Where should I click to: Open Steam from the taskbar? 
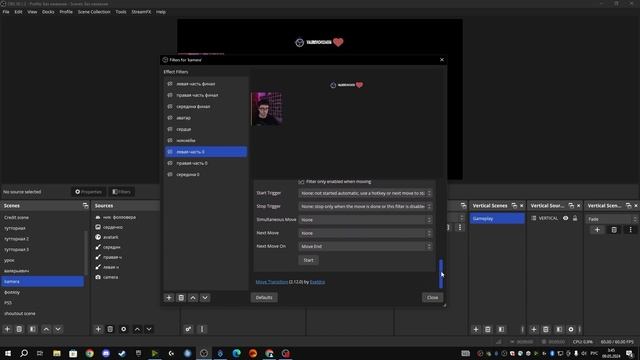click(x=122, y=353)
